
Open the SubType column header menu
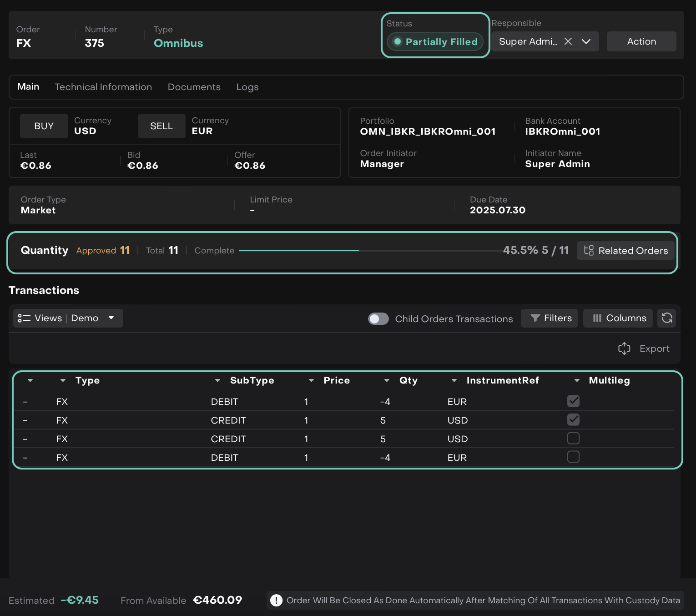[x=217, y=380]
